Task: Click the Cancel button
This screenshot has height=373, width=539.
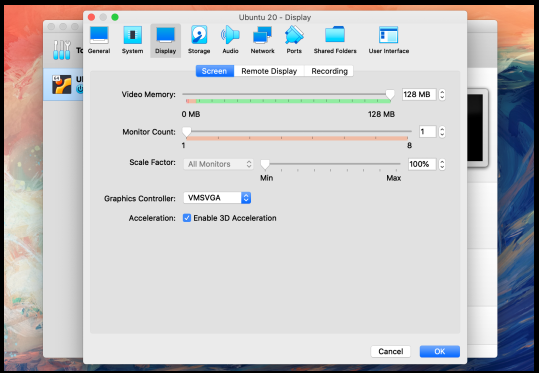Action: coord(390,351)
